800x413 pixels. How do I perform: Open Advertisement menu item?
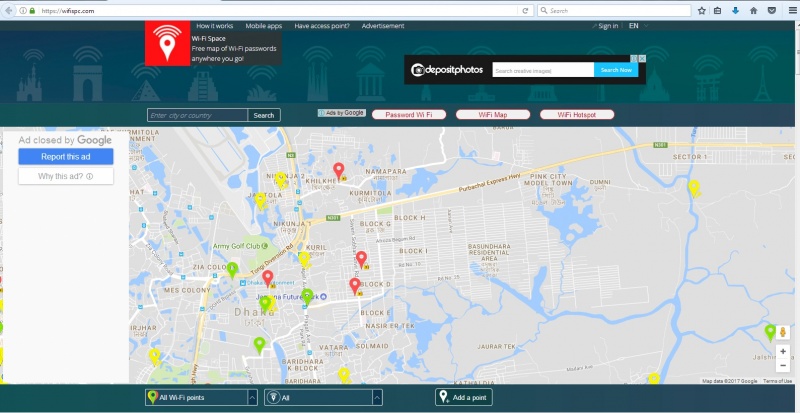click(x=383, y=26)
